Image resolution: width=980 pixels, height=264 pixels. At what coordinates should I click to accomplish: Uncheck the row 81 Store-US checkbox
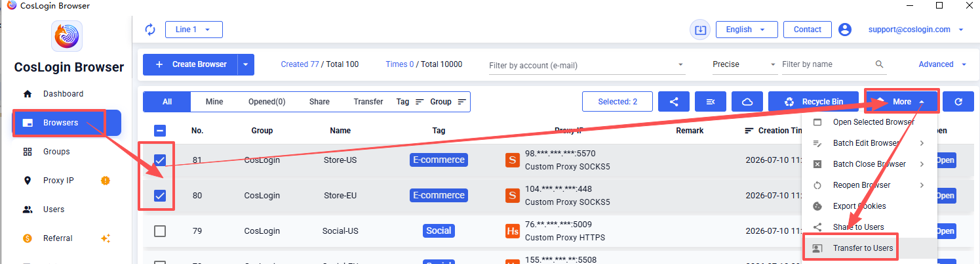[x=160, y=160]
